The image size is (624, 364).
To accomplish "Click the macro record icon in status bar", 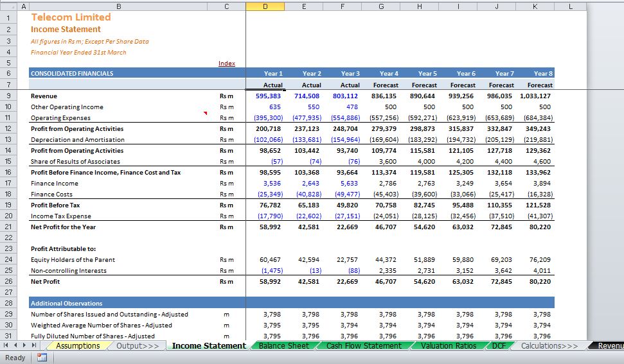I will [42, 358].
